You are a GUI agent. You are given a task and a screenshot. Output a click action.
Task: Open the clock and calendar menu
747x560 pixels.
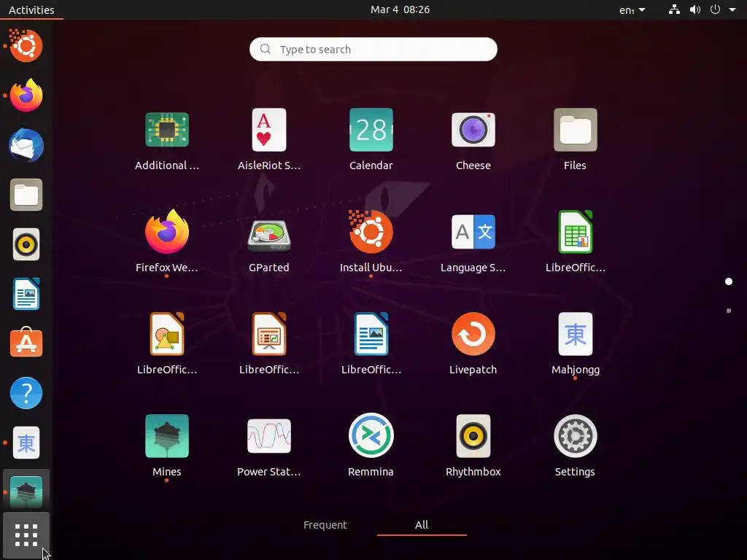coord(400,9)
